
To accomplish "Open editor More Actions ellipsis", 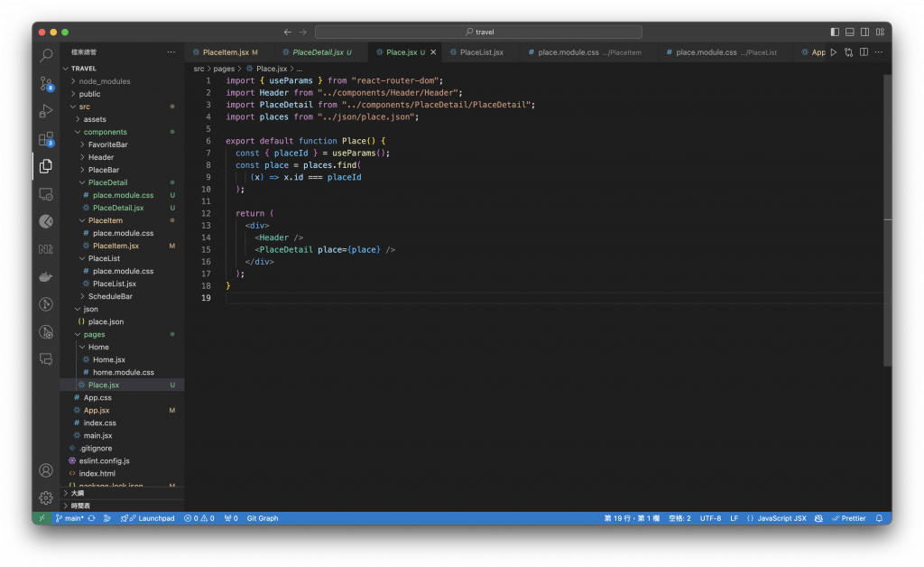I will (879, 51).
